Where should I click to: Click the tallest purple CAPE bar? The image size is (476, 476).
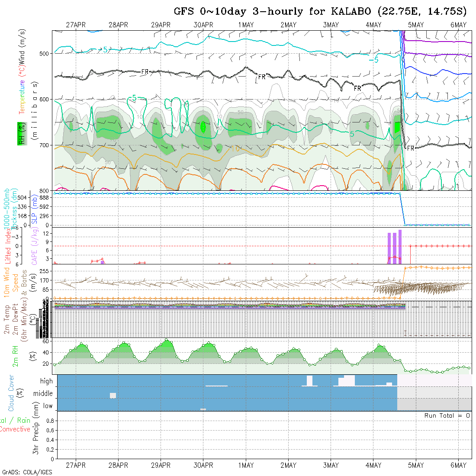(400, 247)
